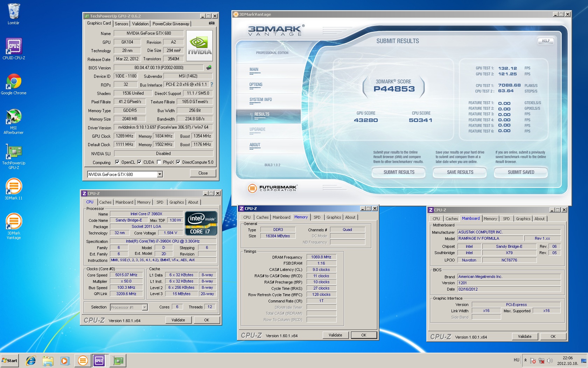Click the BIOS Version field 80.04.47.00.19
This screenshot has width=588, height=368.
tap(159, 68)
